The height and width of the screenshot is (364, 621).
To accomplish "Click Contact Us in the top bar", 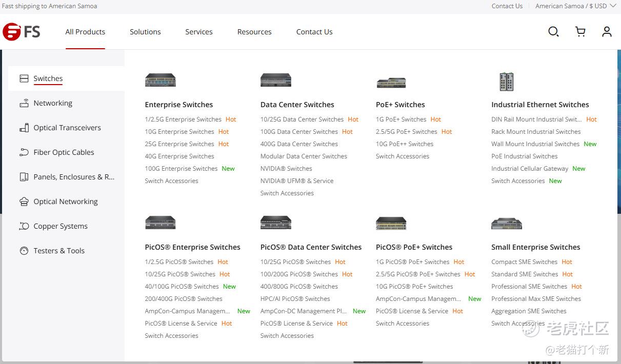I will point(507,6).
